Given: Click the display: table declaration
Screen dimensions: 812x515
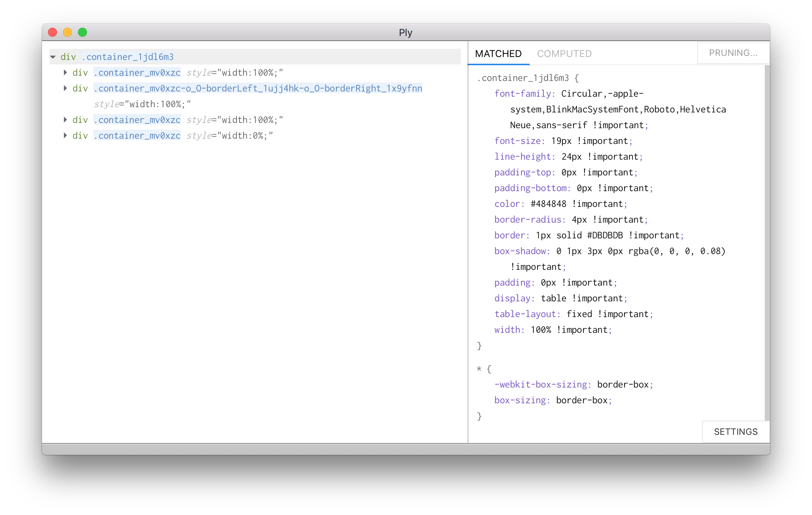Looking at the screenshot, I should (x=561, y=298).
